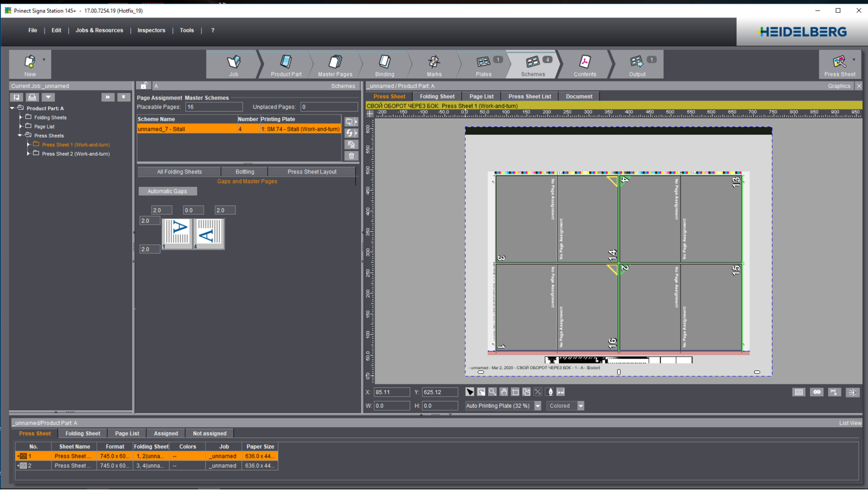Viewport: 868px width, 493px height.
Task: Open the Colored display mode dropdown
Action: pyautogui.click(x=580, y=406)
